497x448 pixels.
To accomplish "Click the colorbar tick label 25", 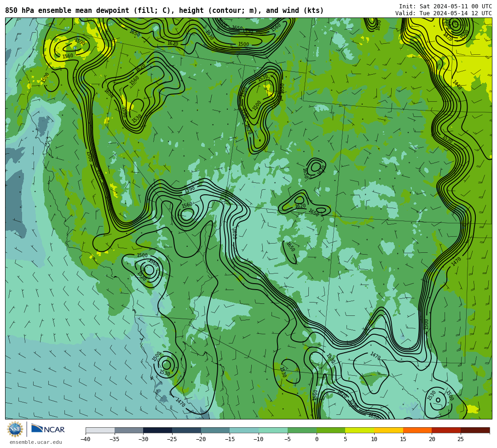I will (x=461, y=439).
